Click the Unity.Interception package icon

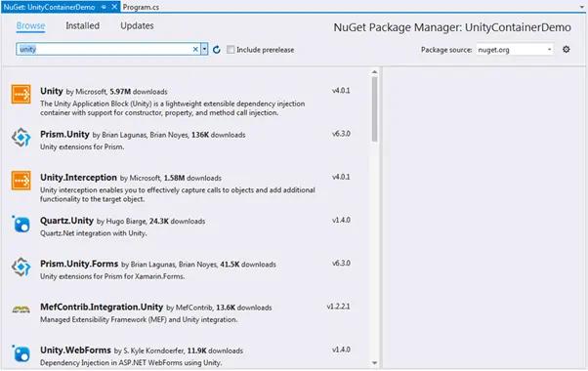[21, 181]
